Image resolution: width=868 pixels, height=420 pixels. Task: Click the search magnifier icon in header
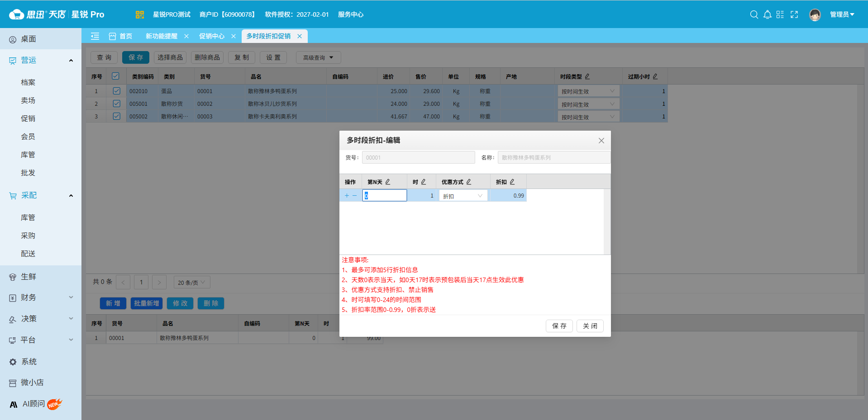(754, 14)
